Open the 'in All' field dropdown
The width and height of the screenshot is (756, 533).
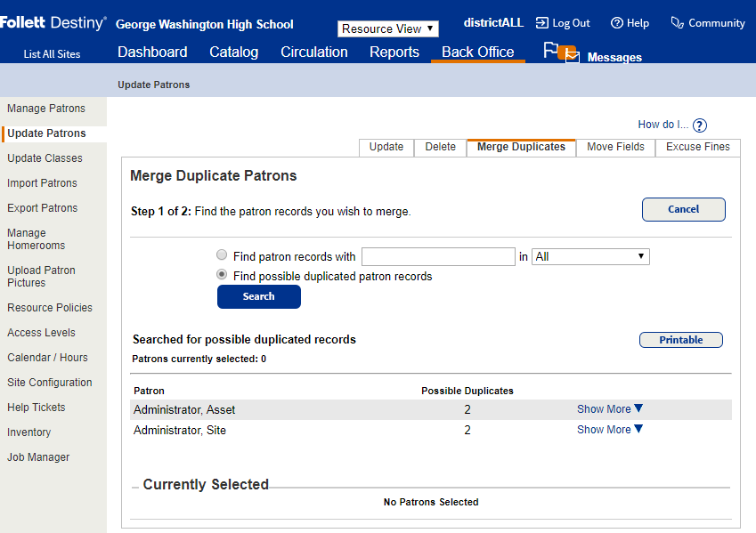click(590, 256)
